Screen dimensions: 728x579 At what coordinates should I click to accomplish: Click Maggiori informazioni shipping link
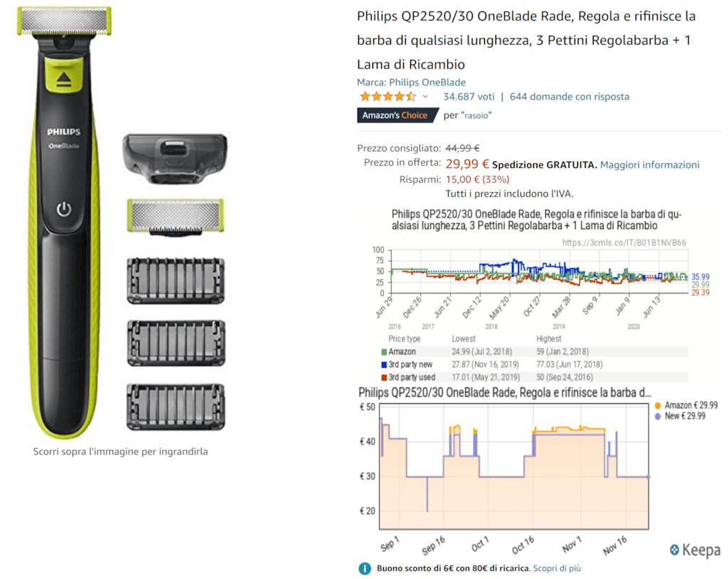point(650,165)
